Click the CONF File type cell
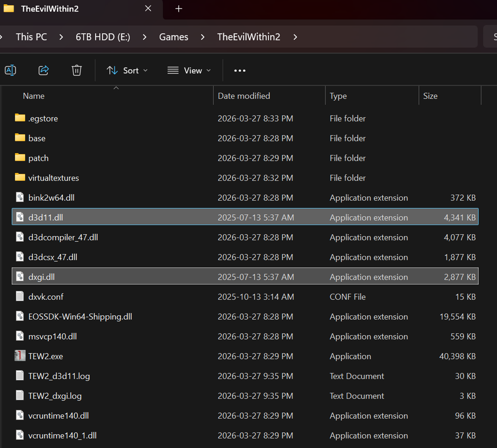 point(348,297)
